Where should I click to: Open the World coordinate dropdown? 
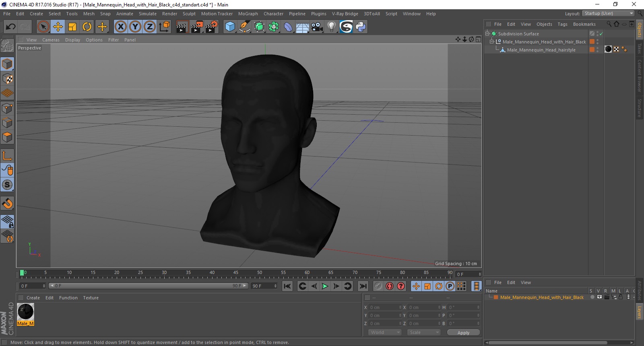[x=385, y=332]
